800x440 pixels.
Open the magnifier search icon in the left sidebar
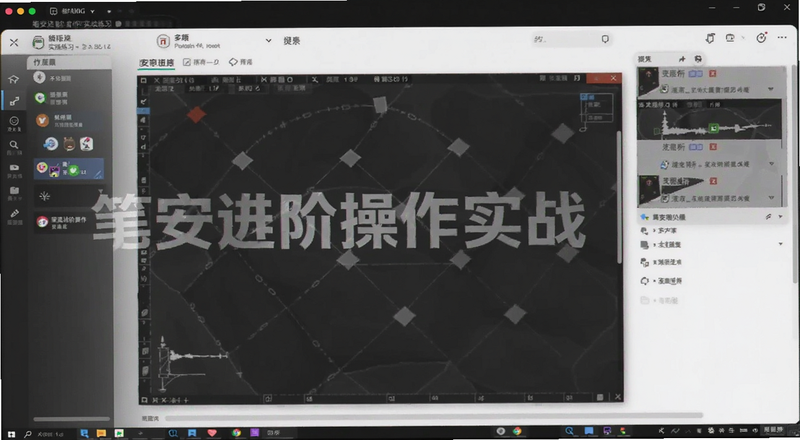coord(14,144)
